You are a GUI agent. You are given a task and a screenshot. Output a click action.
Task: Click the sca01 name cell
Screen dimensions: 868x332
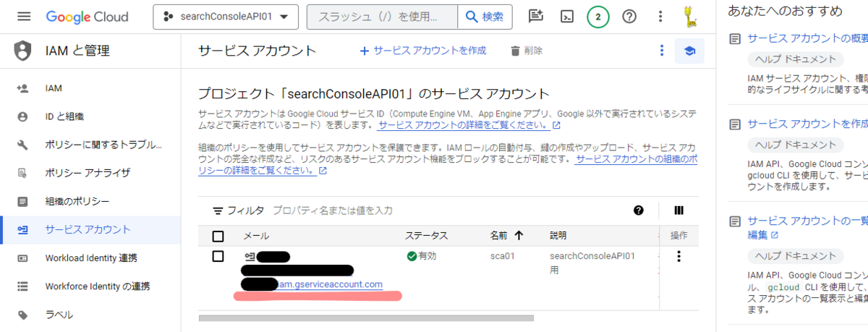(502, 256)
